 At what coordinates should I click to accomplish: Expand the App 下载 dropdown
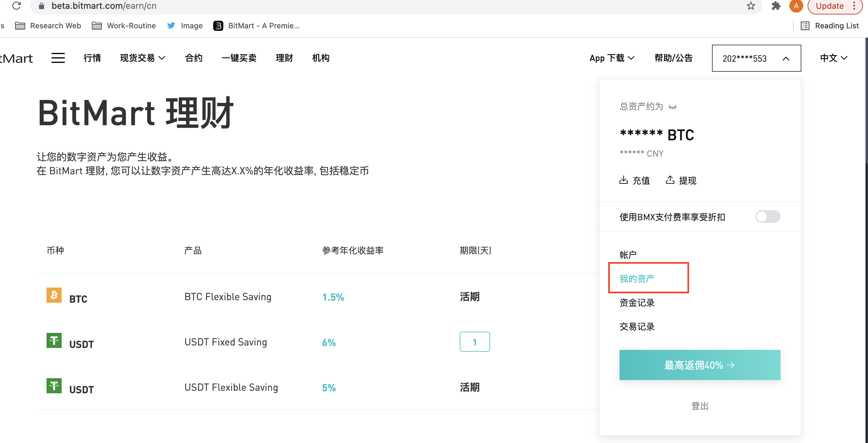tap(612, 58)
